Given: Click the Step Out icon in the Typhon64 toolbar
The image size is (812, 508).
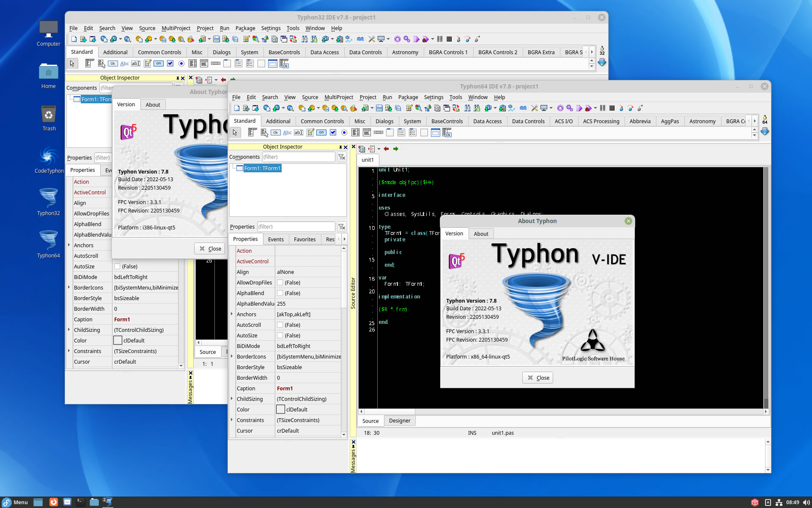Looking at the screenshot, I should click(x=640, y=108).
